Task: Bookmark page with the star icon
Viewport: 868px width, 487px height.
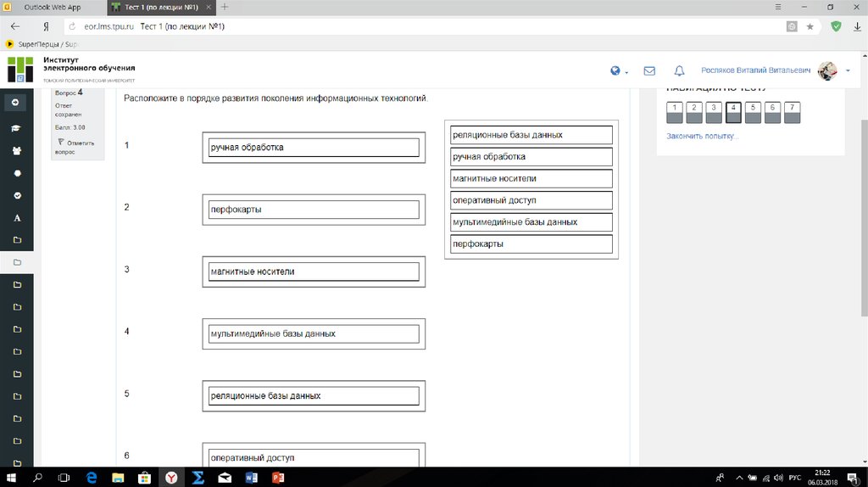Action: pyautogui.click(x=810, y=26)
